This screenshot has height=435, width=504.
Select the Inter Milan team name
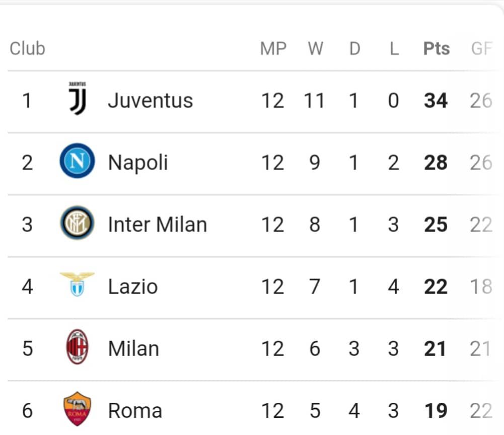(158, 225)
